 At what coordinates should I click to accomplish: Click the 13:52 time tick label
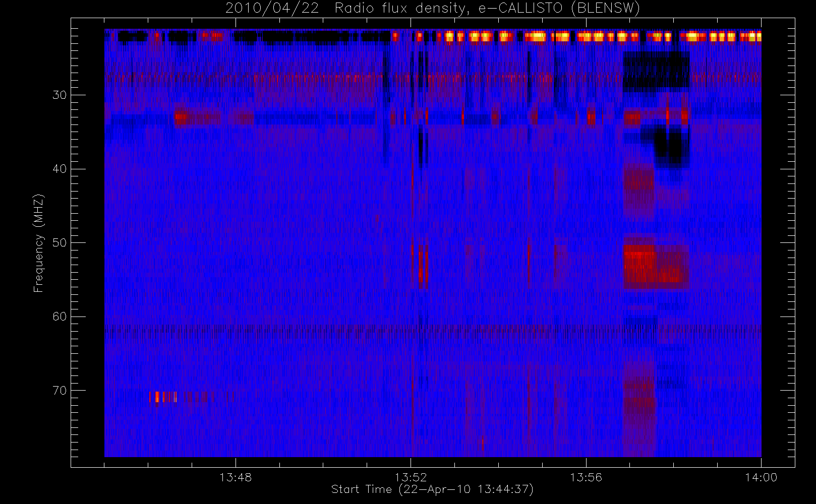coord(411,477)
